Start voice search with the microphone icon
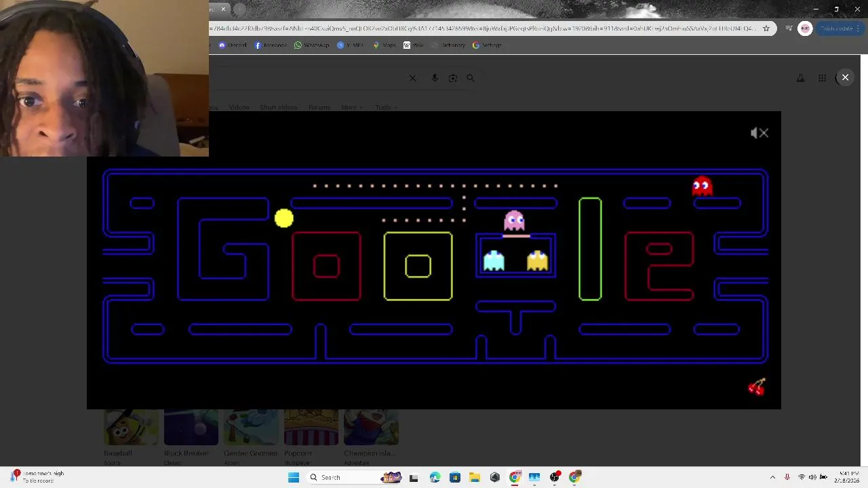 pos(435,78)
